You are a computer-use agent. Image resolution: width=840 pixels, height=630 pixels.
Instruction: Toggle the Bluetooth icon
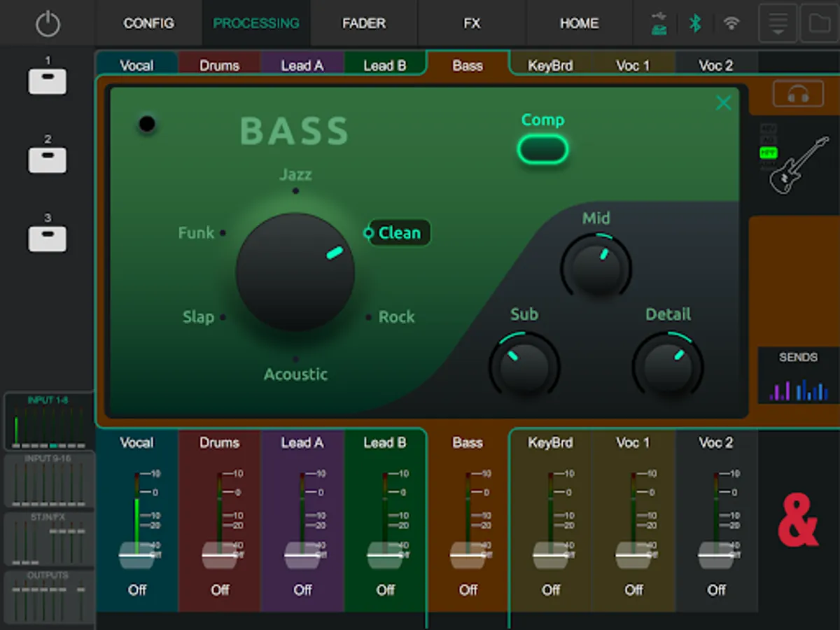coord(695,23)
